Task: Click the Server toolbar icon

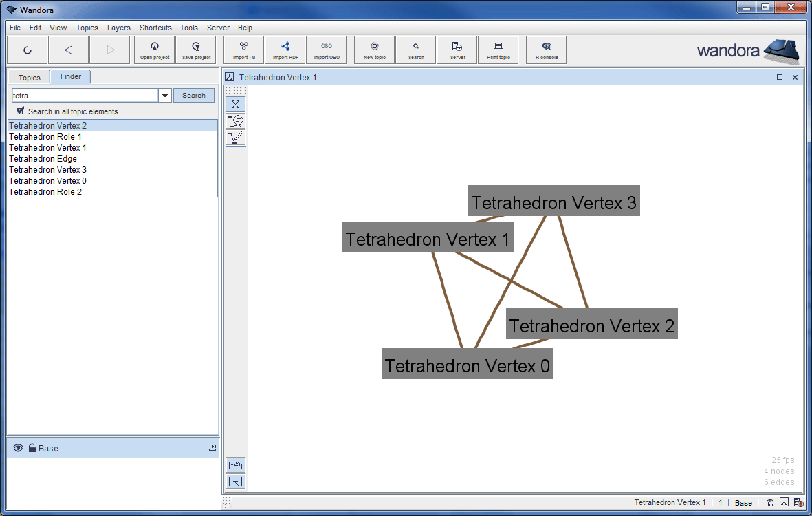Action: coord(457,50)
